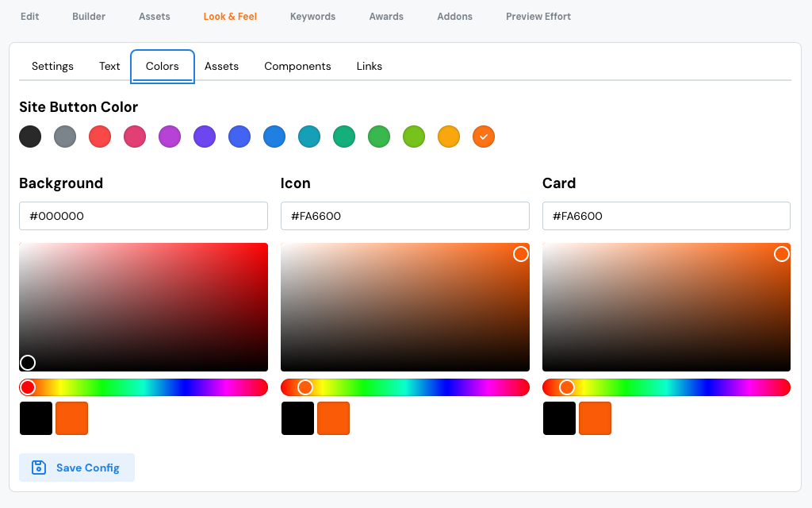
Task: Select the orange preset swatch under Card
Action: pos(595,418)
